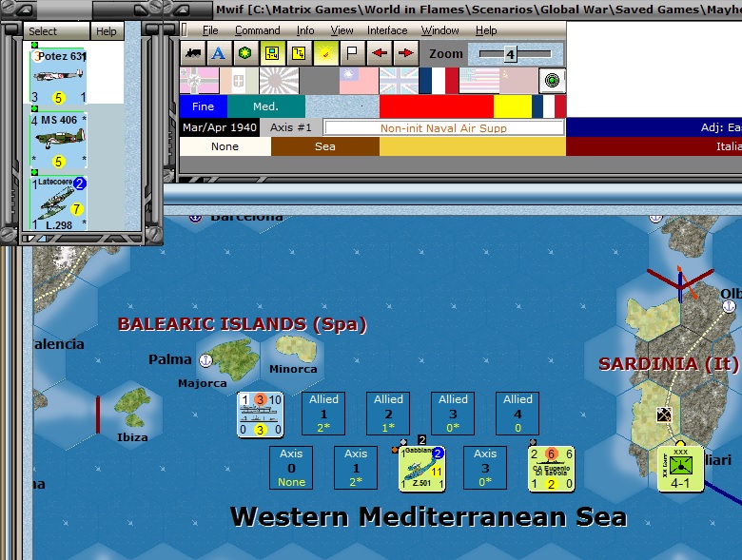742x560 pixels.
Task: Click the Mar/Apr 1940 turn label
Action: pos(220,127)
